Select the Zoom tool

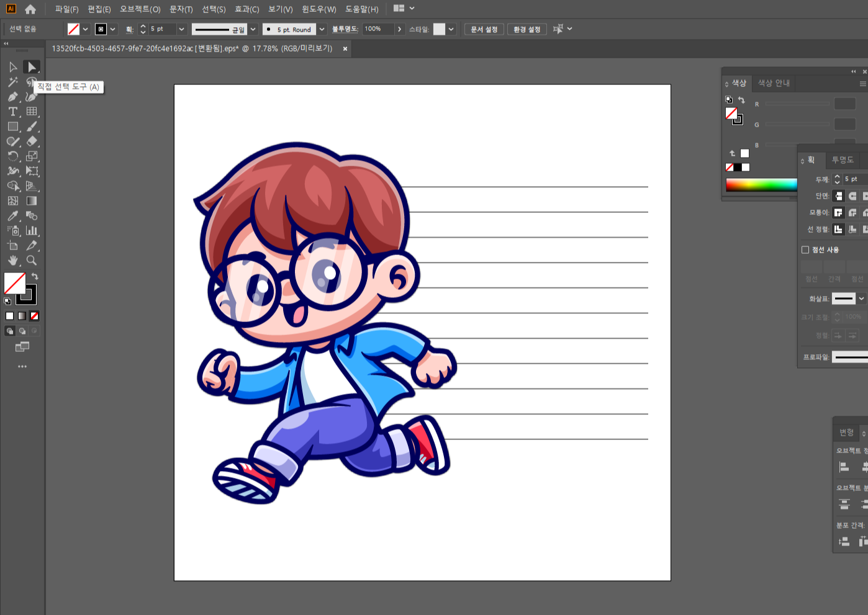tap(32, 261)
